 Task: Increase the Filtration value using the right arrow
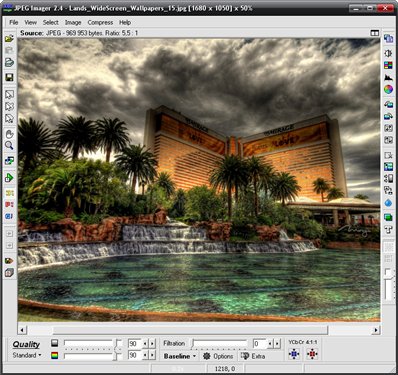pos(277,343)
